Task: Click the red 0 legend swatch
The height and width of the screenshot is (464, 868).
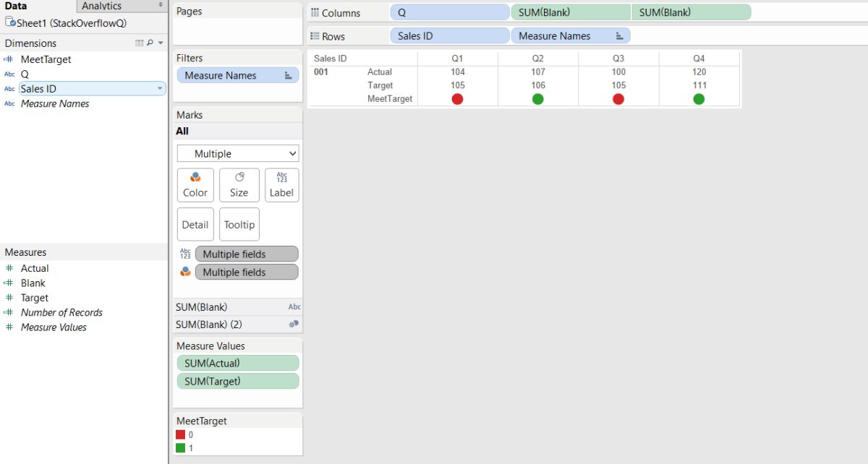Action: pos(181,435)
